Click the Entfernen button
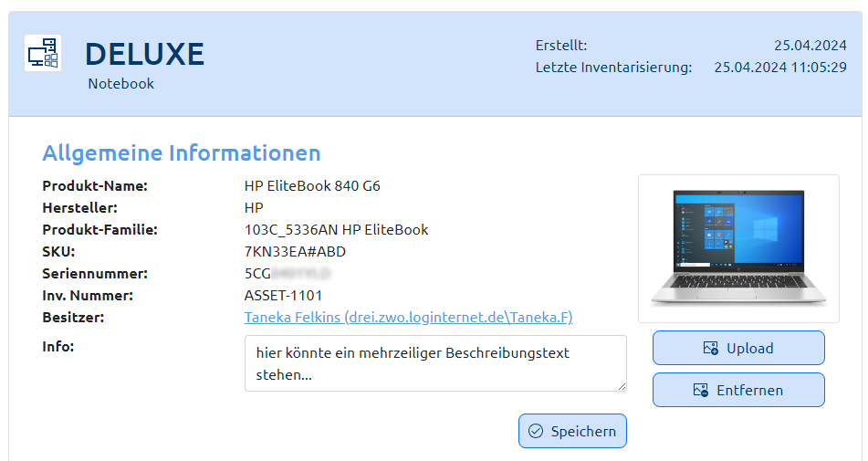Image resolution: width=868 pixels, height=461 pixels. pos(738,390)
